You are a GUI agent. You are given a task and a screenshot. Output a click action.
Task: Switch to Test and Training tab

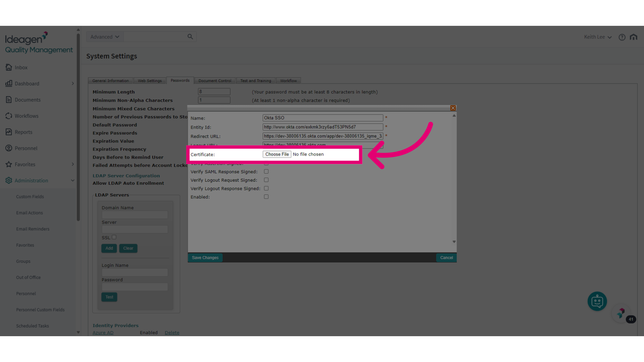click(256, 81)
